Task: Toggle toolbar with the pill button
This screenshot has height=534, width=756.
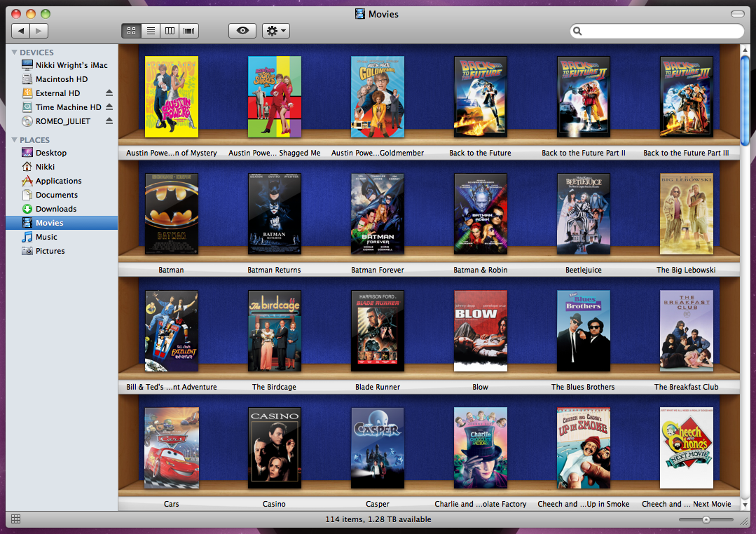Action: (x=738, y=14)
